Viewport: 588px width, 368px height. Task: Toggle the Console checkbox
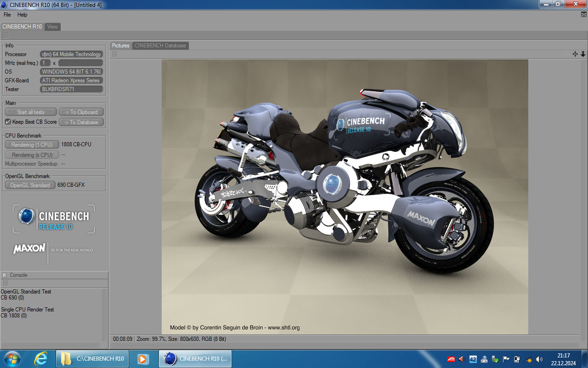point(5,275)
